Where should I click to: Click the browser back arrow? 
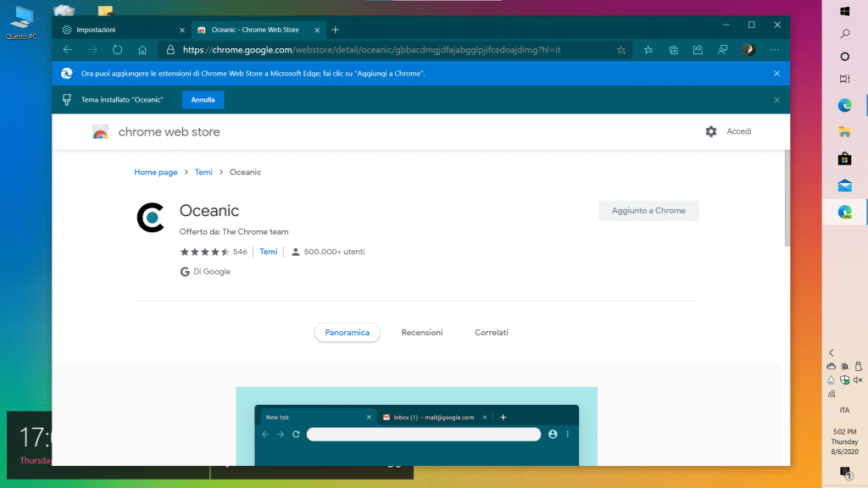point(68,50)
